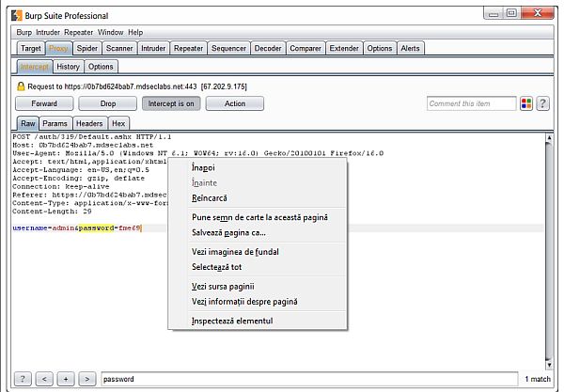
Task: Switch to the Sequencer tab
Action: [228, 48]
